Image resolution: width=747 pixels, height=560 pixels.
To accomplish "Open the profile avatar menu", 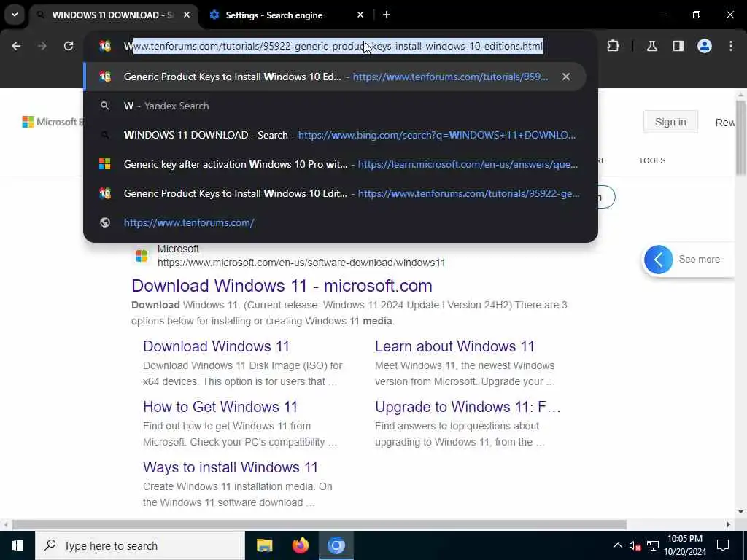I will click(705, 46).
